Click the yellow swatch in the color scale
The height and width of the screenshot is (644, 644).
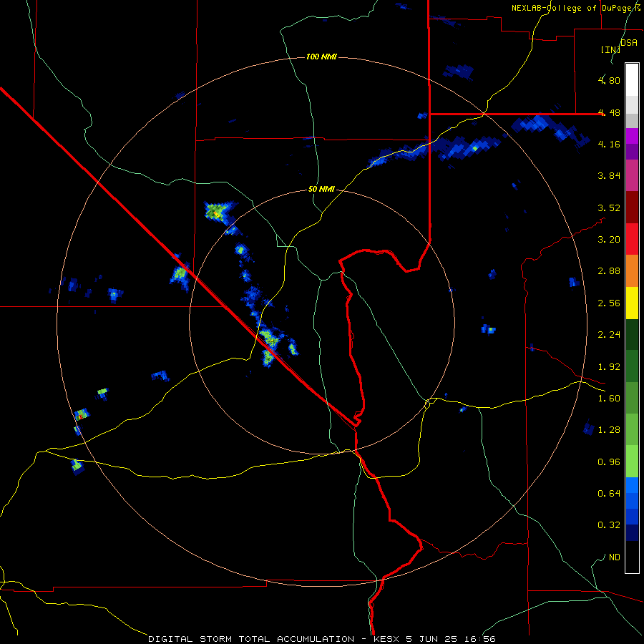632,303
